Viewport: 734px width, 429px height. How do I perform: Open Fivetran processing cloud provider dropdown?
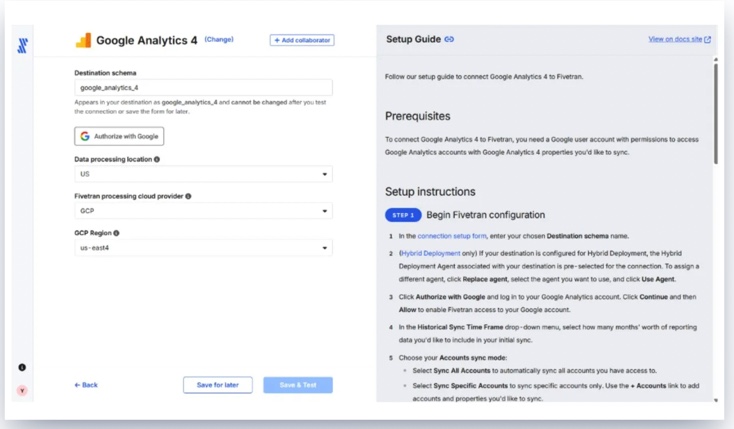(203, 211)
